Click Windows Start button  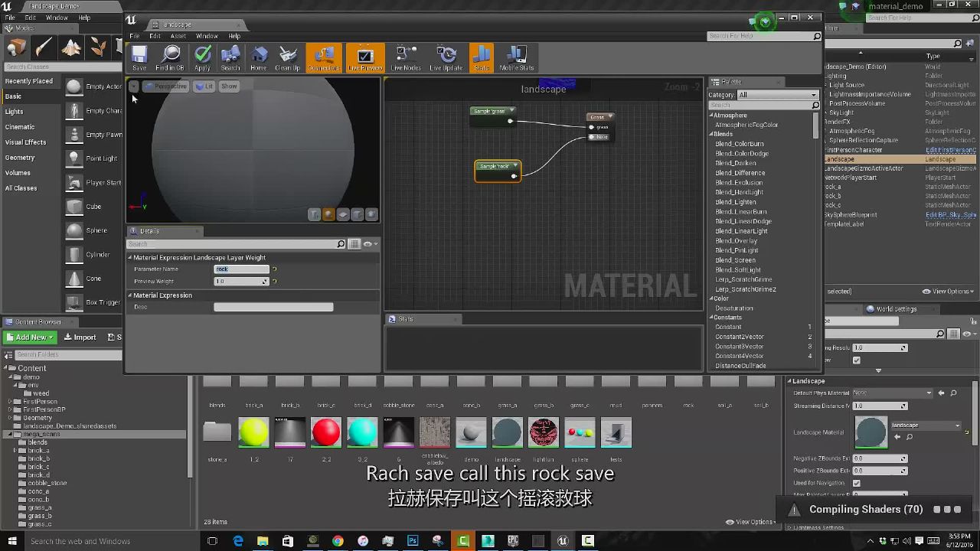point(11,541)
